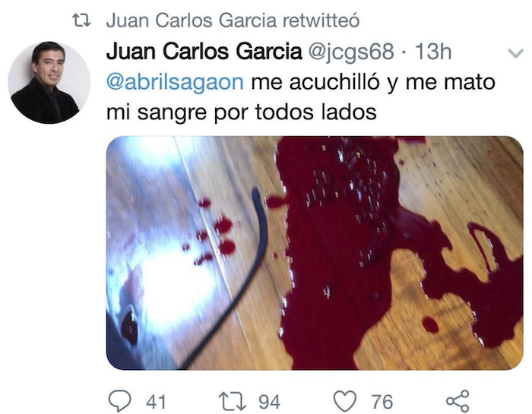
Task: Like the tweet with the heart icon
Action: coord(345,401)
